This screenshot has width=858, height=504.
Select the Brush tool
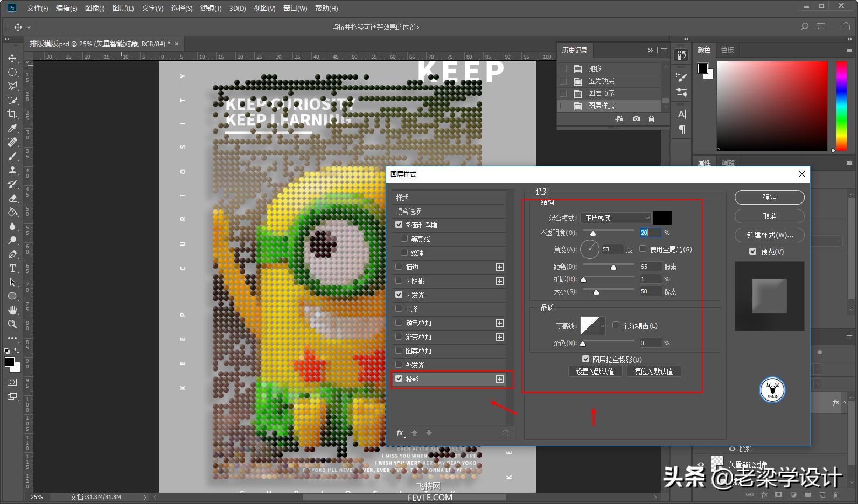click(x=12, y=156)
